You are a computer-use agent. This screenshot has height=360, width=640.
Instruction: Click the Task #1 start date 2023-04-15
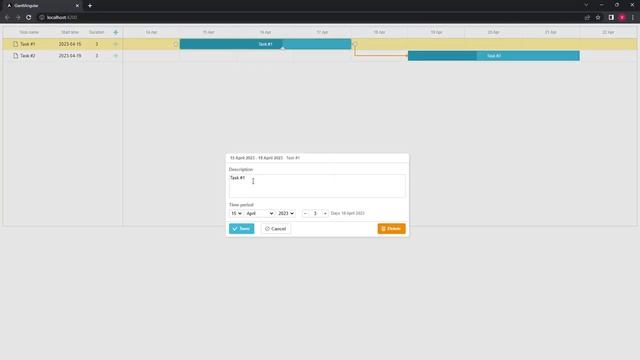(70, 44)
